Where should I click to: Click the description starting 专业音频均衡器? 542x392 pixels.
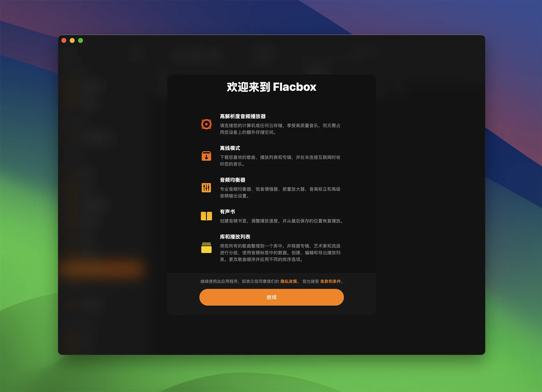[280, 192]
